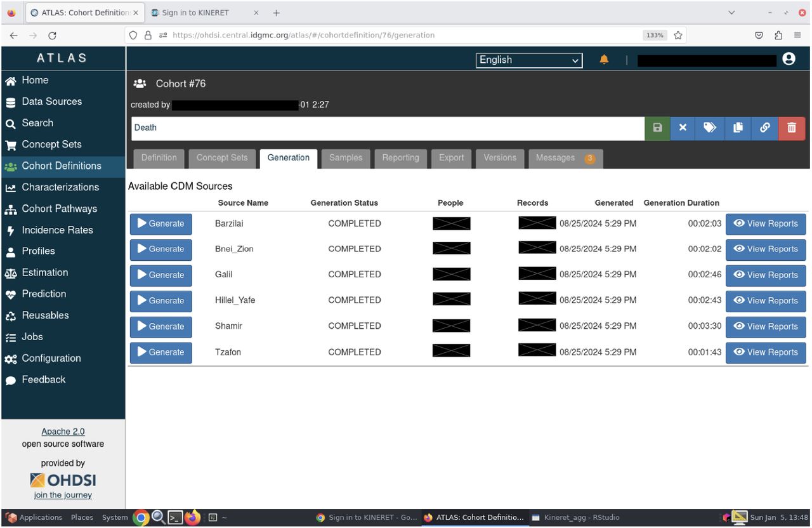812x528 pixels.
Task: Reload the page with the refresh icon
Action: point(52,36)
